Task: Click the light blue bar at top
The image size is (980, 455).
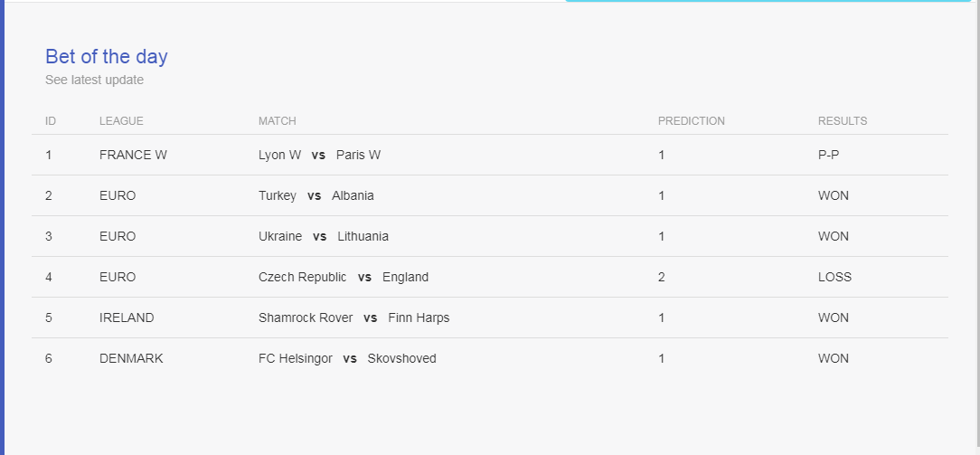Action: 768,1
